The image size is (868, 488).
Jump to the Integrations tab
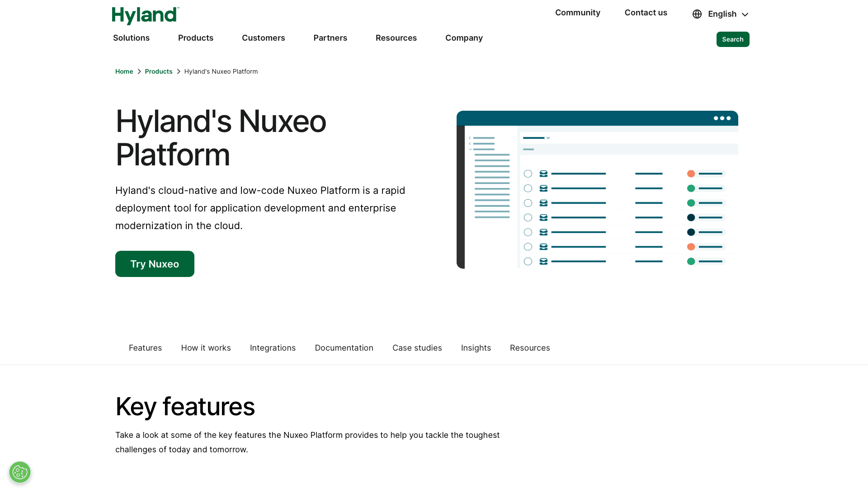[x=273, y=348]
